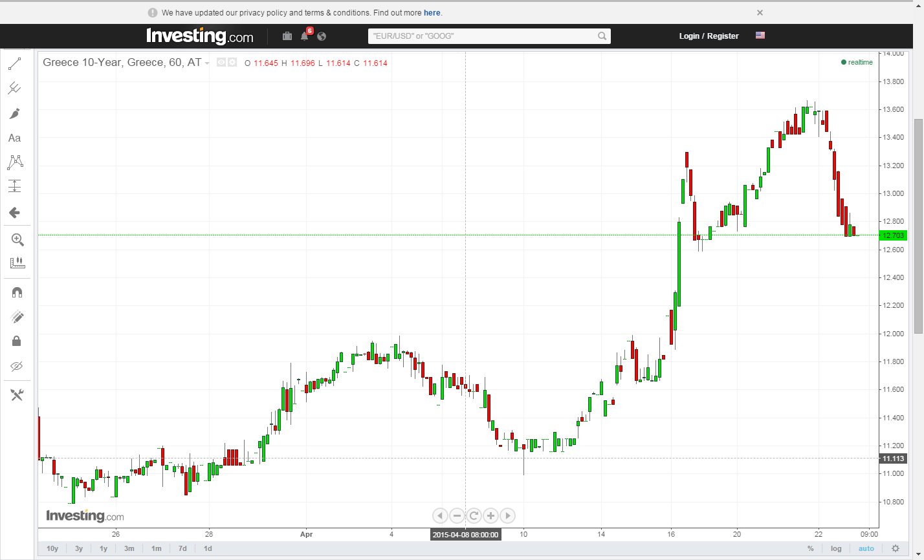Set the chart range to 10y
The width and height of the screenshot is (924, 560).
coord(52,548)
